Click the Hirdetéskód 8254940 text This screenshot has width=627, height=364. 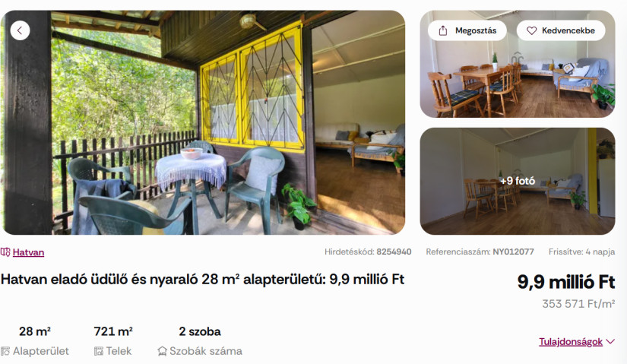pyautogui.click(x=368, y=252)
